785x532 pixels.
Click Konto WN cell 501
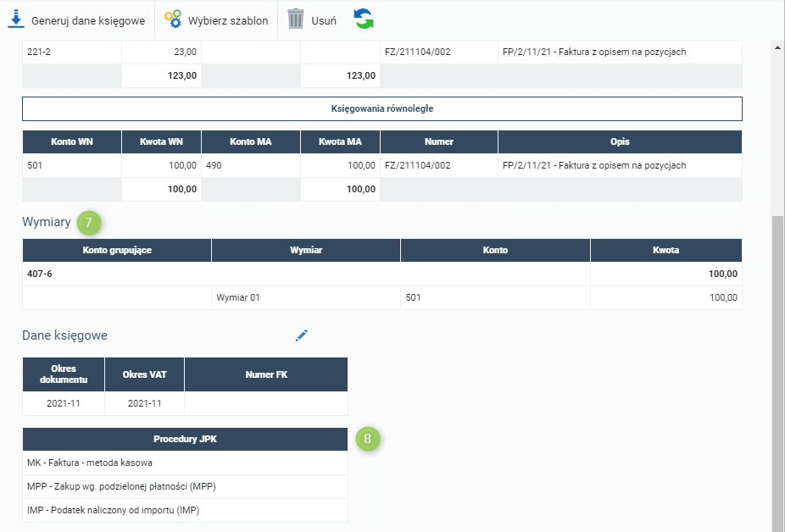point(72,166)
